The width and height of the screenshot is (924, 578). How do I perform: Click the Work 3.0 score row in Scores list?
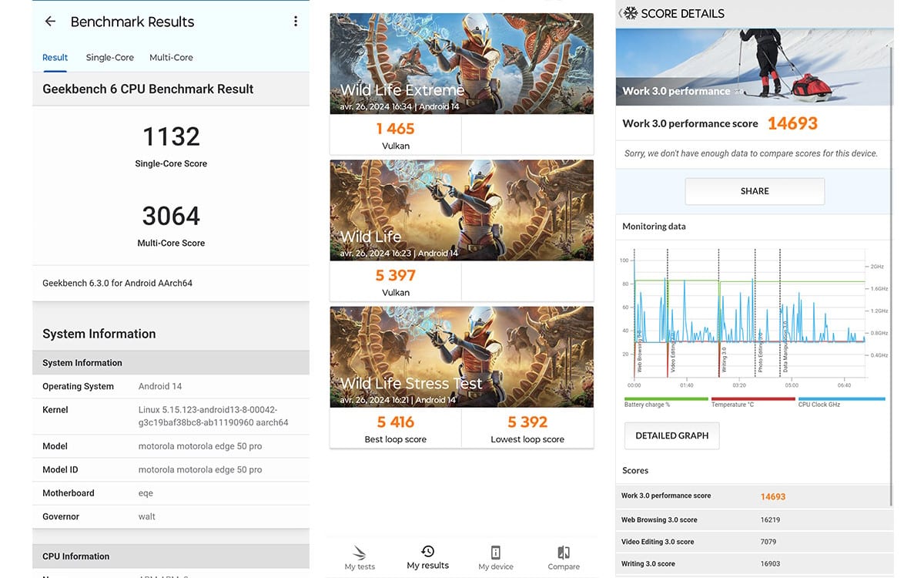pyautogui.click(x=753, y=496)
